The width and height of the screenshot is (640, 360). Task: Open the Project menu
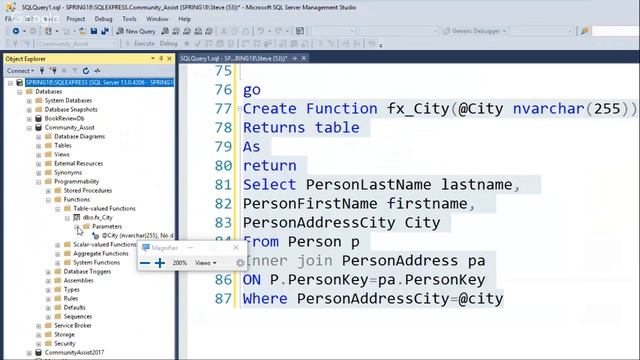click(76, 19)
